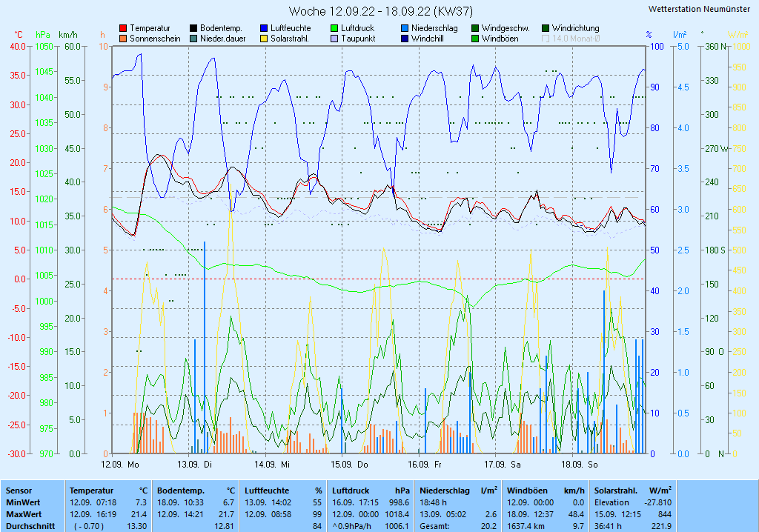Click the Bodentemp. column header in table
The height and width of the screenshot is (532, 759).
point(181,491)
